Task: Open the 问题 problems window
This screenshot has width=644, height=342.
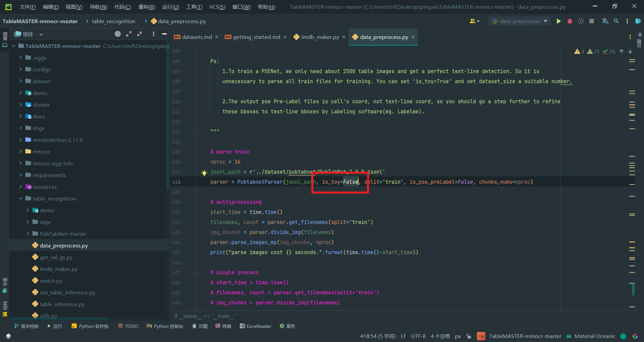Action: pyautogui.click(x=200, y=326)
